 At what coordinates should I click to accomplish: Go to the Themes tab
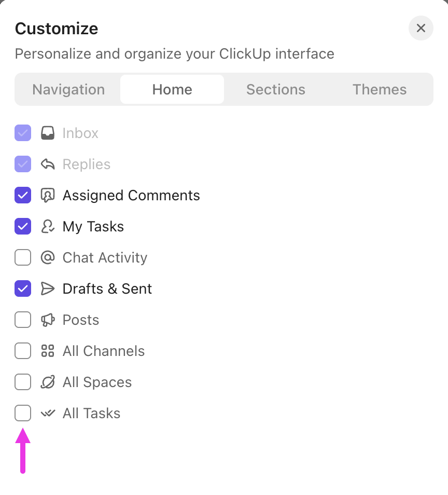380,89
